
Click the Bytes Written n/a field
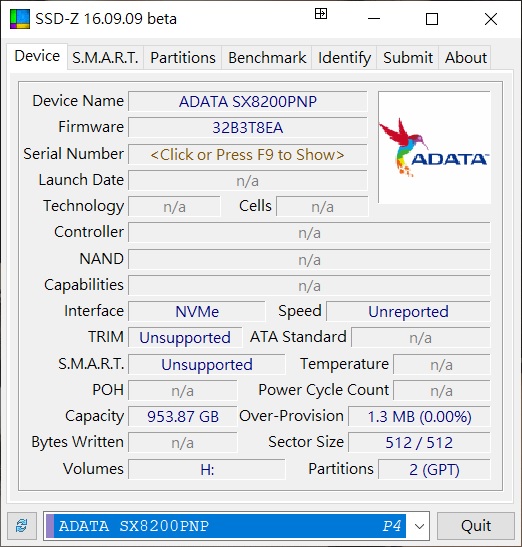click(x=182, y=443)
